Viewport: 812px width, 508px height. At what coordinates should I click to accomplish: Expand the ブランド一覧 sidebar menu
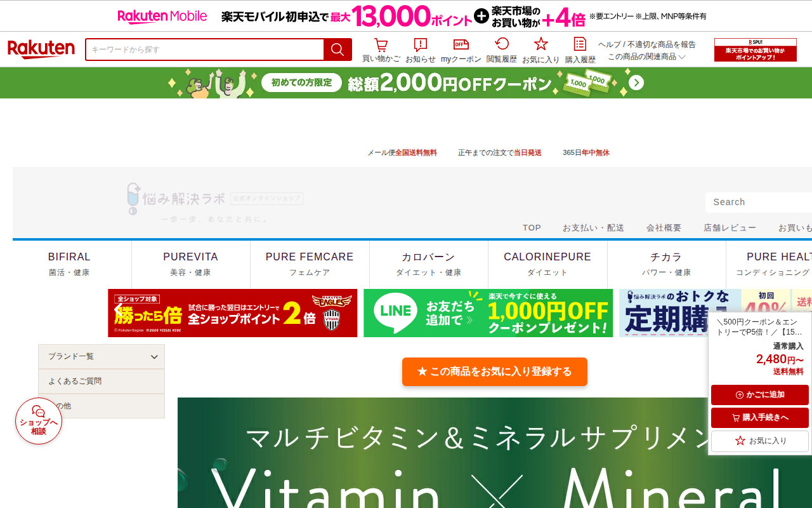101,356
